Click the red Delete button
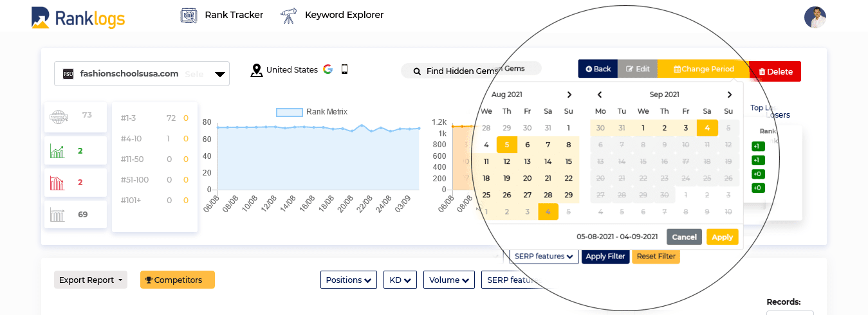Viewport: 868px width, 315px height. click(775, 71)
